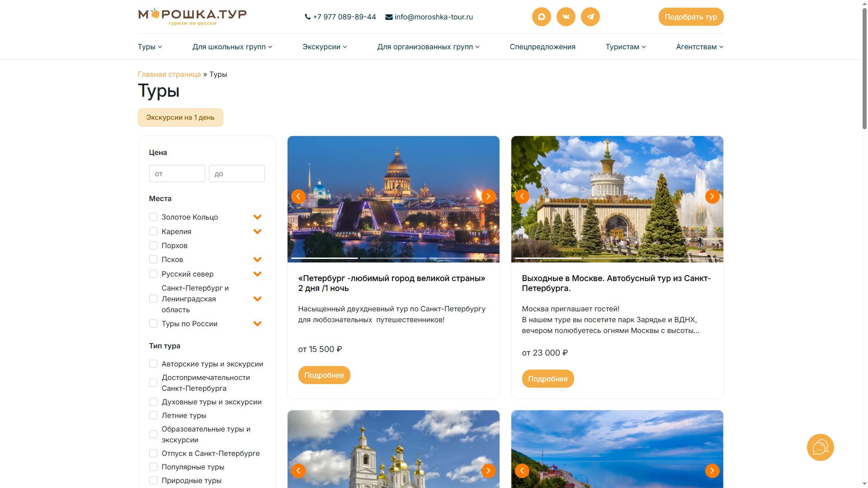Expand the Туры по России sublist arrow
The image size is (868, 488).
coord(257,324)
